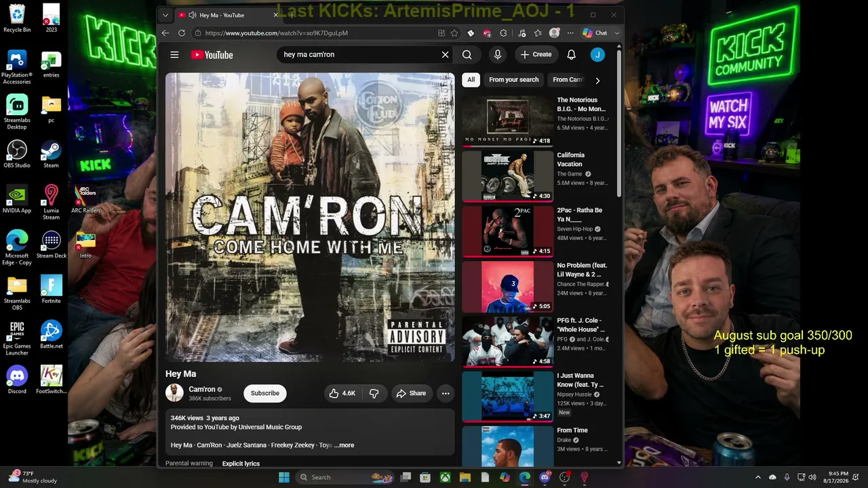
Task: Close the Hey Ma - YouTube tab
Action: pyautogui.click(x=276, y=15)
